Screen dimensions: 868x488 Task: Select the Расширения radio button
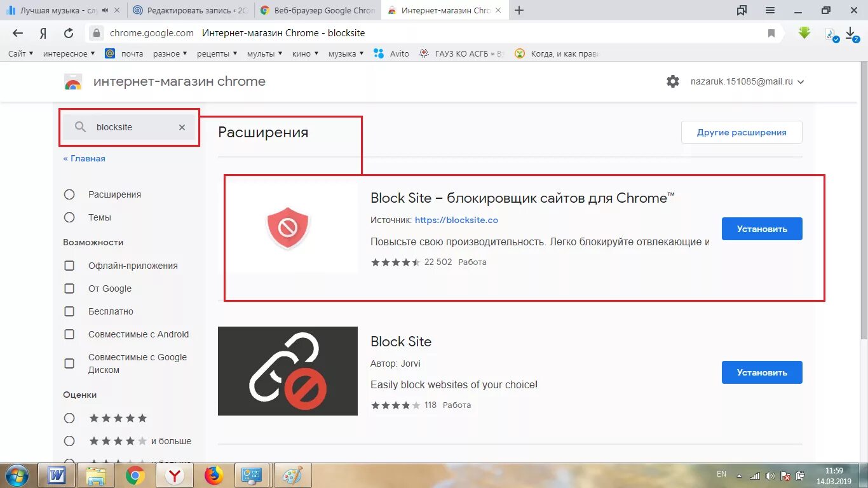click(69, 194)
